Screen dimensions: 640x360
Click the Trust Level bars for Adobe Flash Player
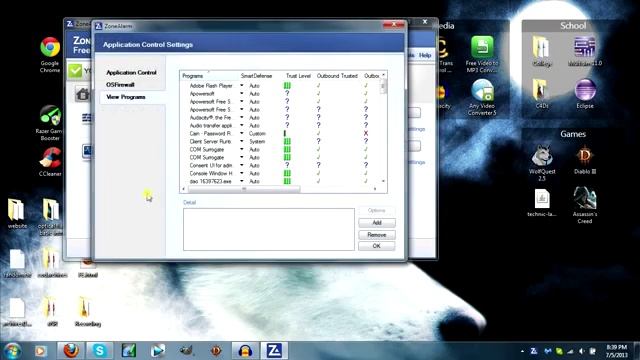point(287,86)
